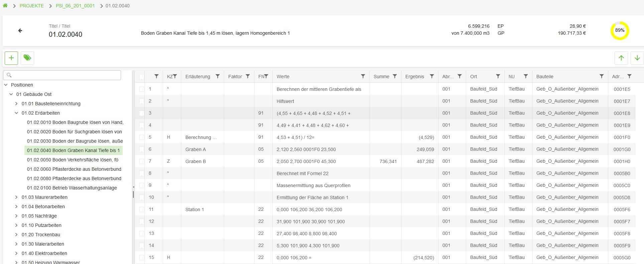Expand 01.10 Putzarbeiten

(16, 225)
